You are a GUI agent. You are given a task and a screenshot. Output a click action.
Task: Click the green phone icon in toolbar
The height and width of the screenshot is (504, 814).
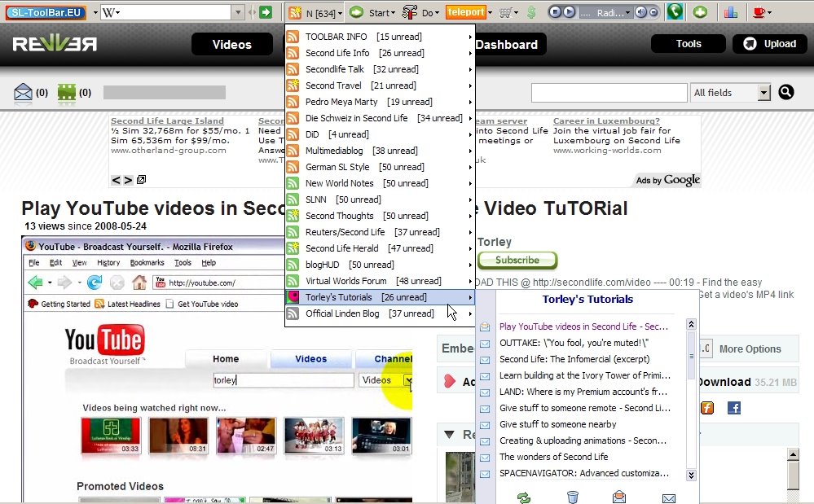pos(675,11)
